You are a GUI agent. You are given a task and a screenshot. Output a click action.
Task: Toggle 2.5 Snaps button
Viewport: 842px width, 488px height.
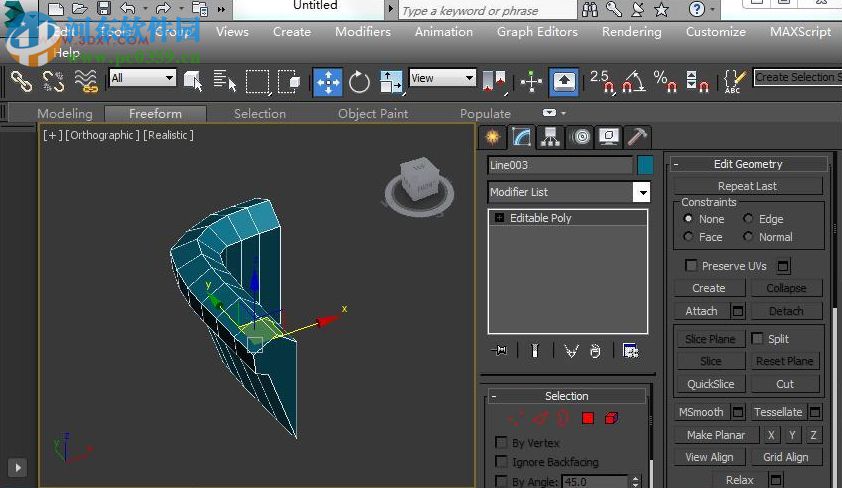tap(603, 82)
